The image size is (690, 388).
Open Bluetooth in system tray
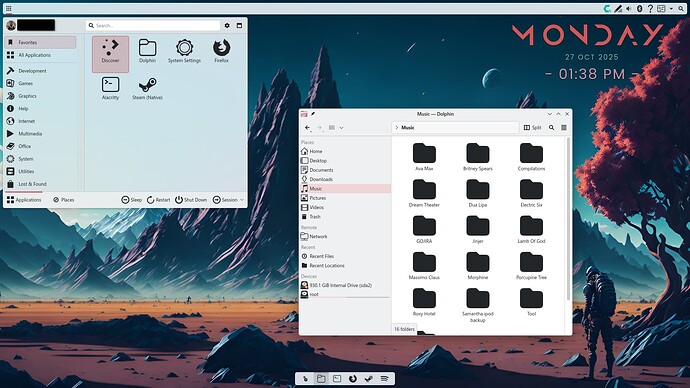(x=639, y=8)
